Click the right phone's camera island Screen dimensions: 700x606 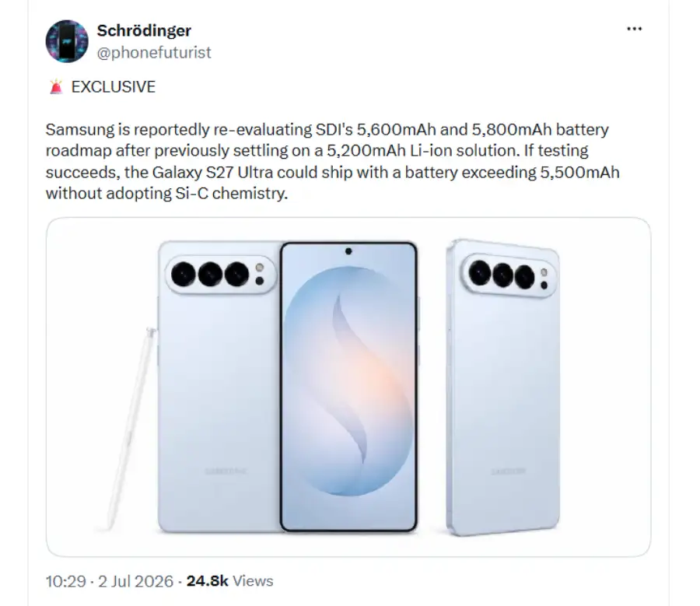pyautogui.click(x=509, y=274)
